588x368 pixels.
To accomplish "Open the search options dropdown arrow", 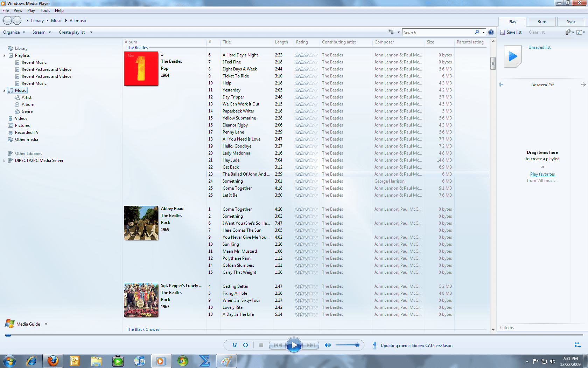I will pos(483,32).
